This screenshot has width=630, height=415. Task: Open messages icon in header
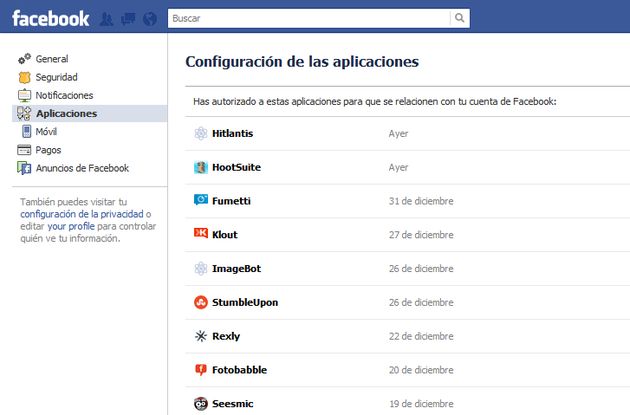click(128, 18)
